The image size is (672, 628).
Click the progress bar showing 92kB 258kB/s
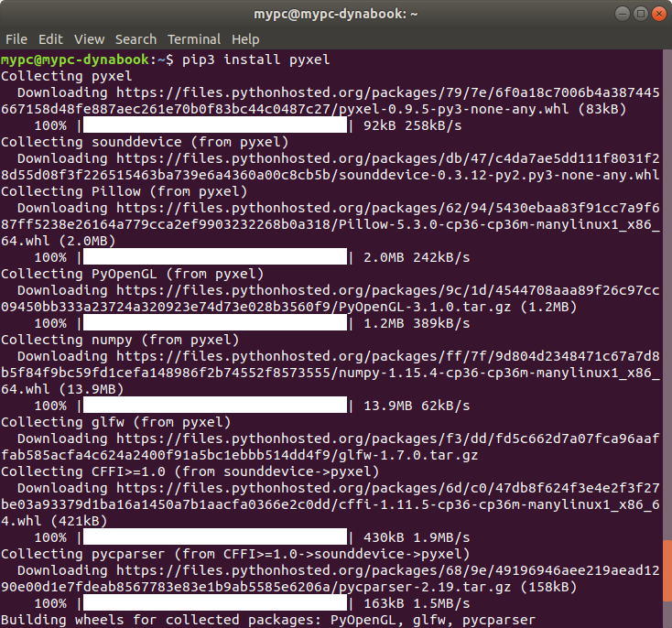[215, 125]
